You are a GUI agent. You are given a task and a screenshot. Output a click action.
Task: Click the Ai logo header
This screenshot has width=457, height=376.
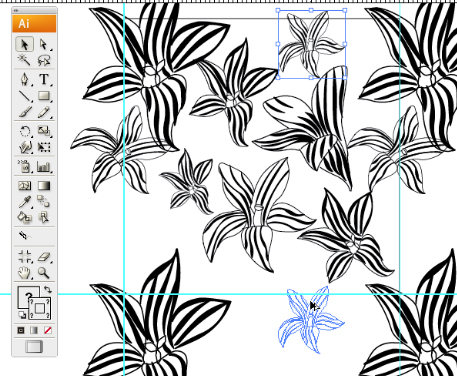pos(34,23)
